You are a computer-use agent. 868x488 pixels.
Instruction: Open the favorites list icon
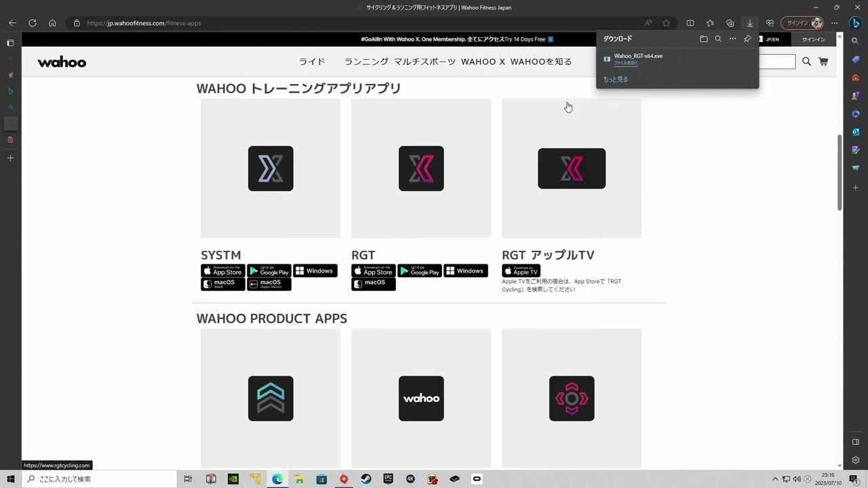click(x=710, y=23)
